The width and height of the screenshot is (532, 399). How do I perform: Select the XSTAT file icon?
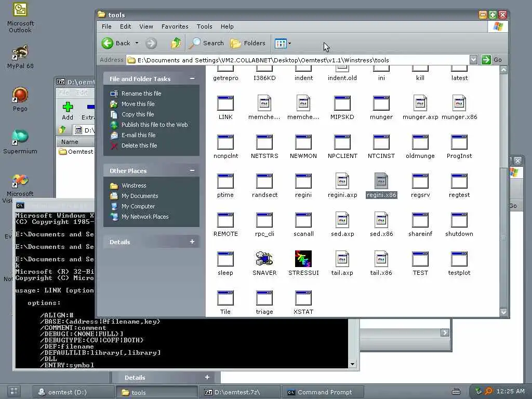(x=303, y=298)
